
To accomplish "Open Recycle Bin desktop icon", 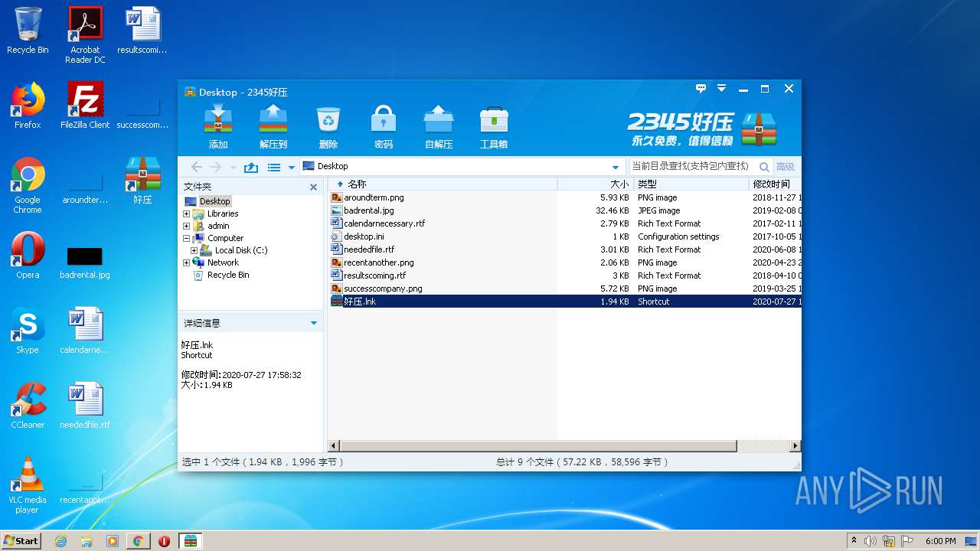I will point(28,31).
